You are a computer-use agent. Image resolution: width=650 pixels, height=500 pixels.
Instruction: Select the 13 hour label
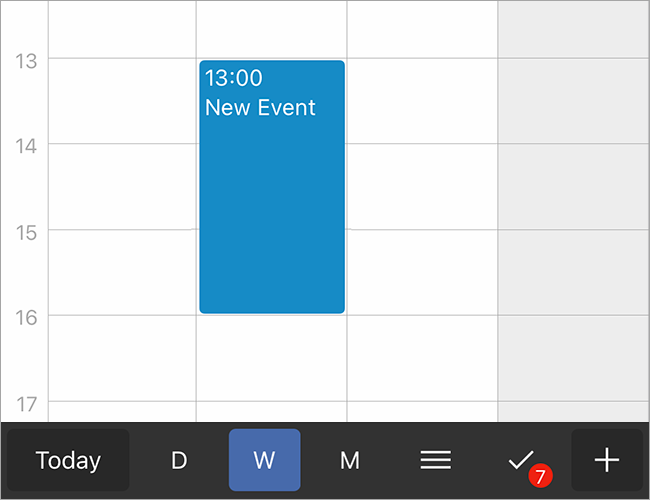click(x=26, y=61)
